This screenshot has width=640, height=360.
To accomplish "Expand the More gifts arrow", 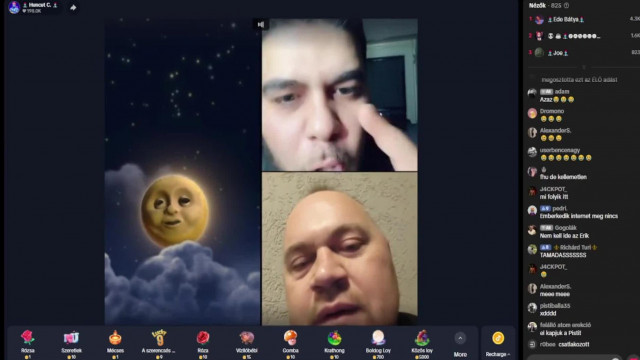I will [x=460, y=338].
